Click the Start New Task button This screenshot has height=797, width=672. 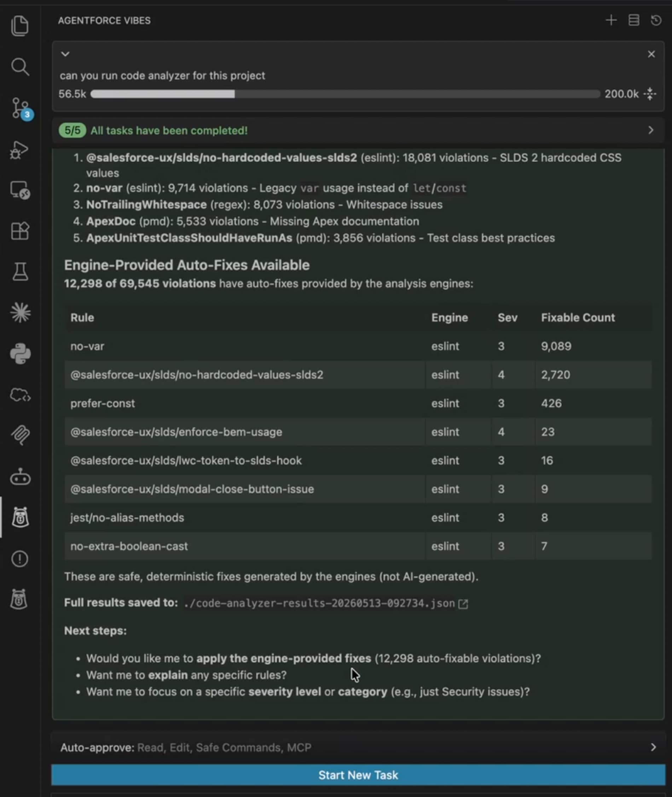(x=358, y=775)
